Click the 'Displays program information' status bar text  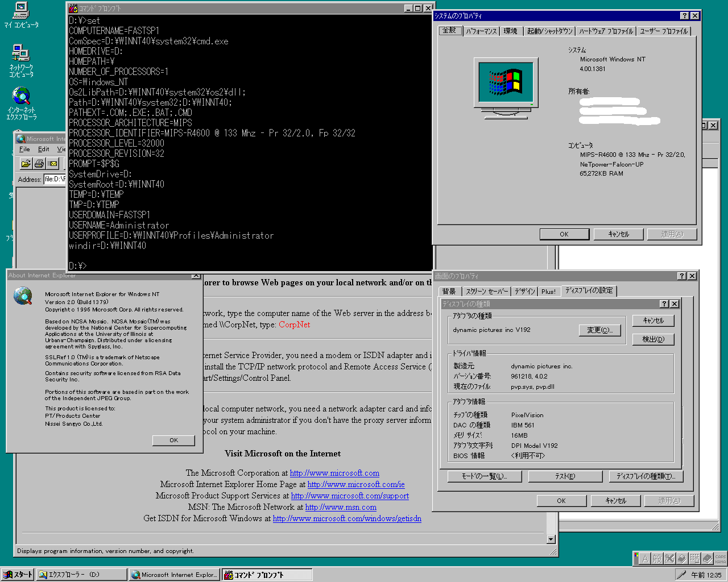point(105,551)
